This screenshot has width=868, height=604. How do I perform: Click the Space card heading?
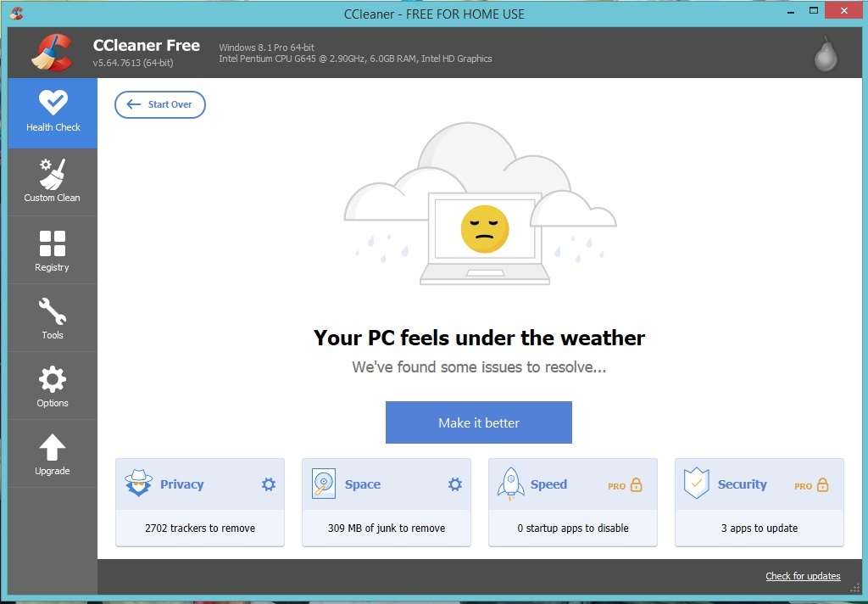(x=363, y=484)
